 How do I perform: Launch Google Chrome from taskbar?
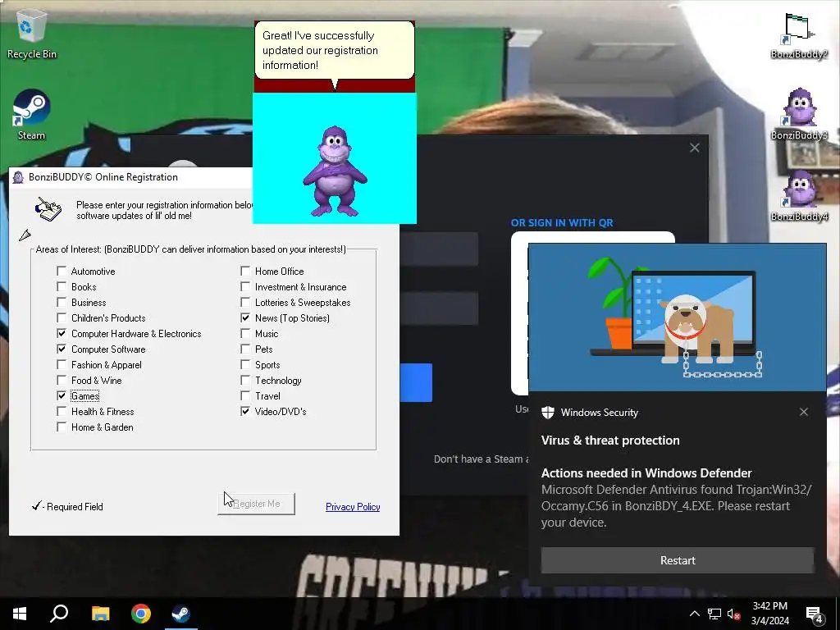pos(141,614)
